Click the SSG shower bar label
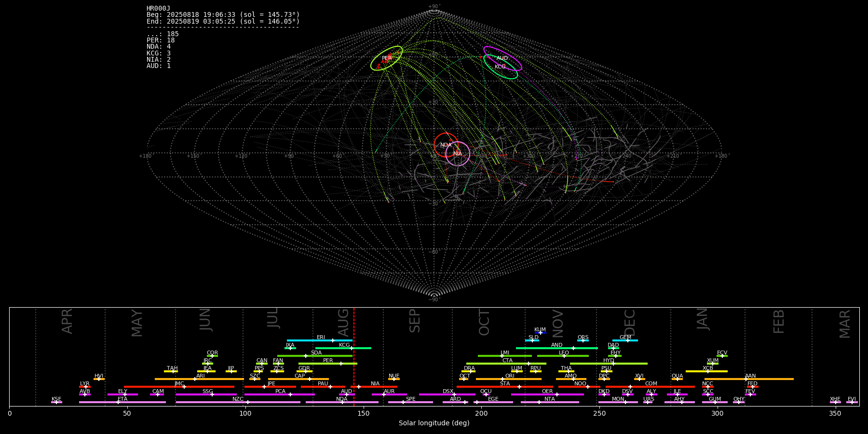 coord(207,392)
